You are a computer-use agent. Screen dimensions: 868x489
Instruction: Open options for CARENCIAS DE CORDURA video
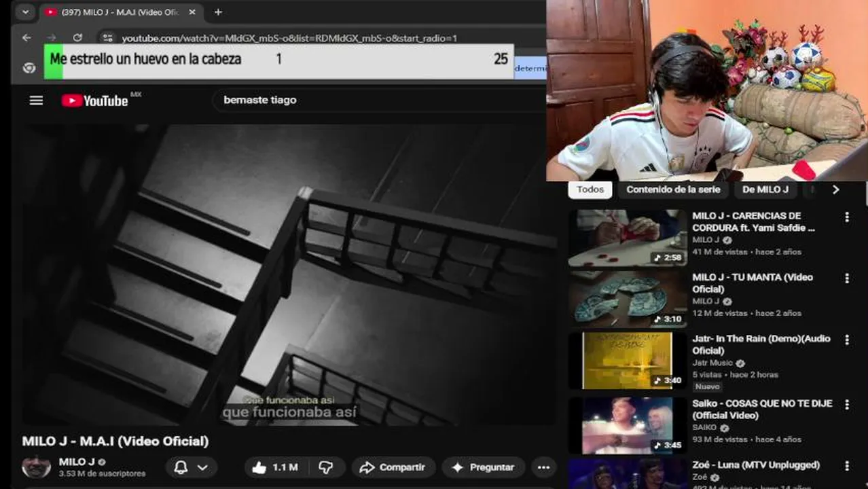click(846, 217)
